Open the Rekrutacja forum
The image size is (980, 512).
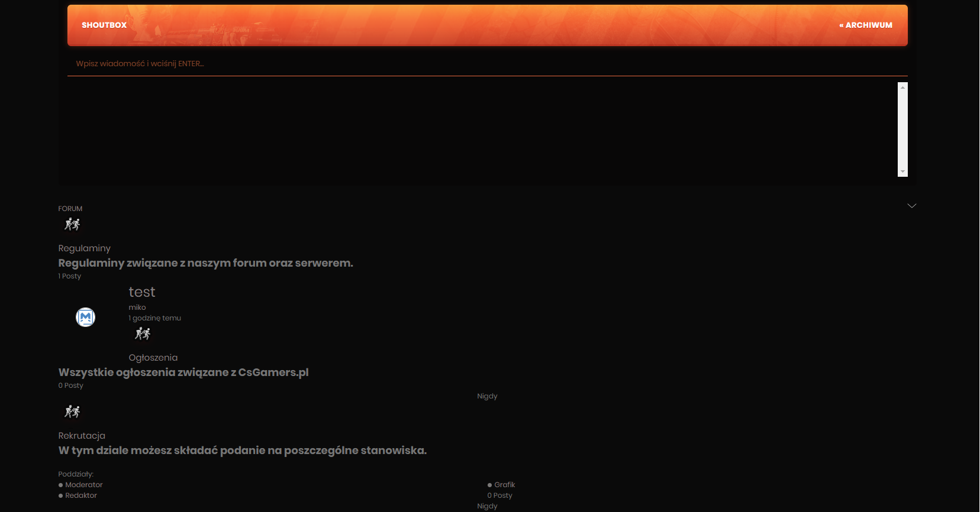[x=82, y=436]
